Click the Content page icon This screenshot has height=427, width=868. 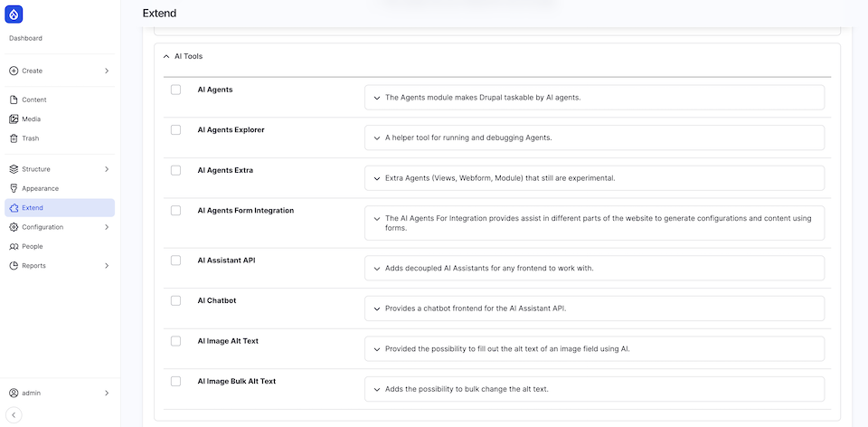pos(14,100)
